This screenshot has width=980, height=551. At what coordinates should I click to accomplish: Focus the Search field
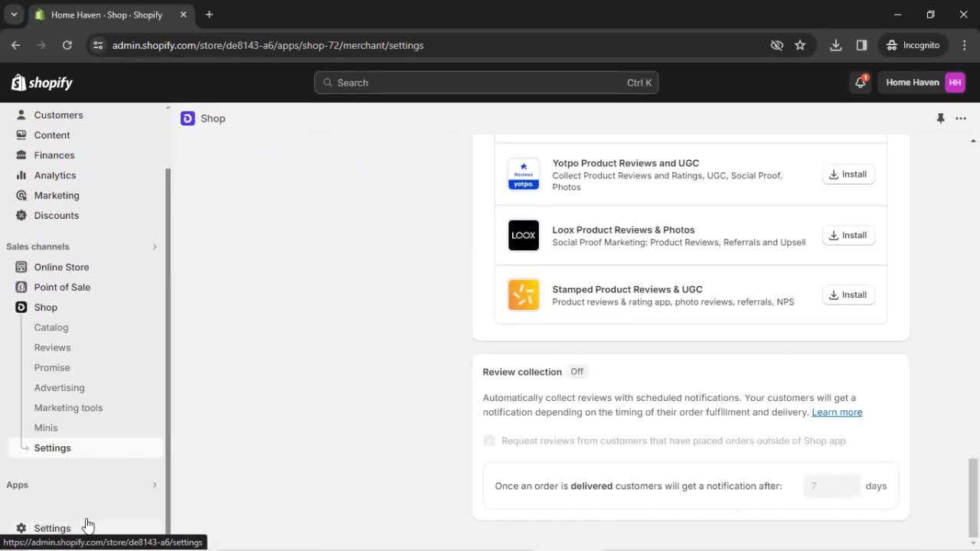pyautogui.click(x=486, y=83)
